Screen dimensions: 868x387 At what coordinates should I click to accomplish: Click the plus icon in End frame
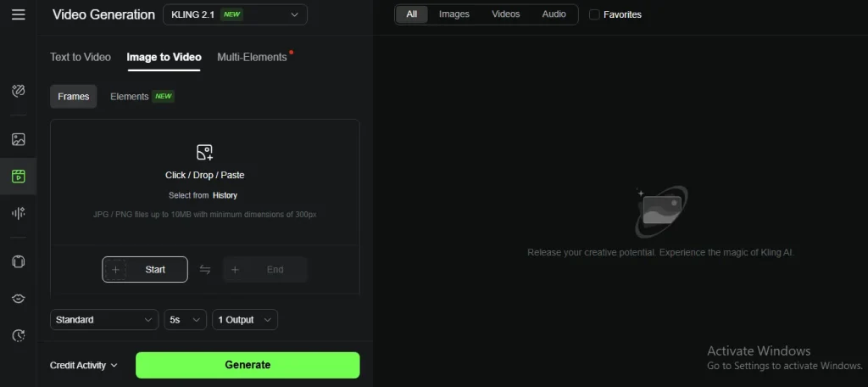pyautogui.click(x=235, y=270)
